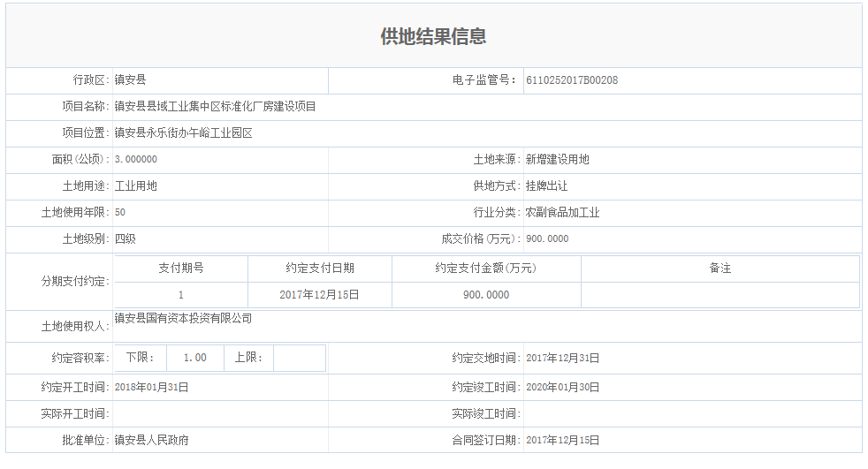Image resolution: width=868 pixels, height=469 pixels.
Task: Click the project location 镇安县永乐街办午峪工业园区
Action: coord(183,132)
